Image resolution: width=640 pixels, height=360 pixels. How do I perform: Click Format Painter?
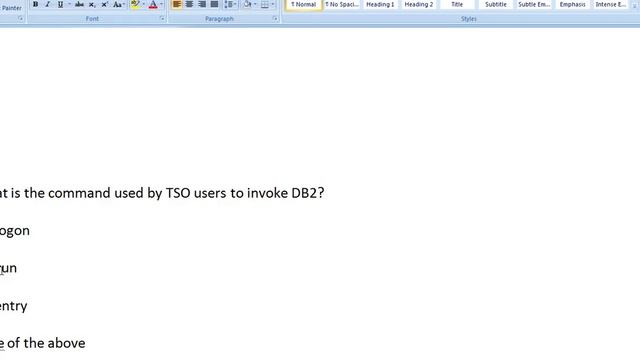tap(11, 8)
